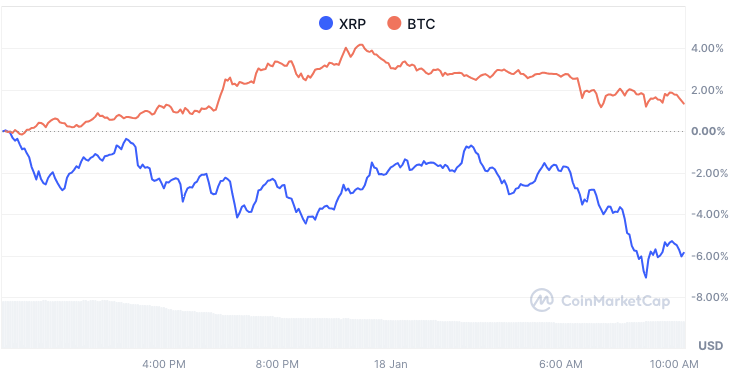
Task: Click the -6.00% y-axis label
Action: (706, 256)
